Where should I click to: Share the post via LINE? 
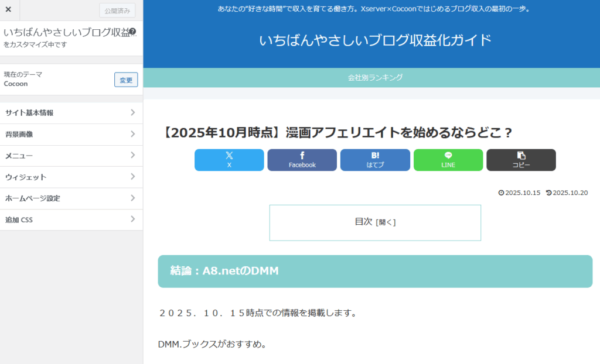pyautogui.click(x=448, y=160)
